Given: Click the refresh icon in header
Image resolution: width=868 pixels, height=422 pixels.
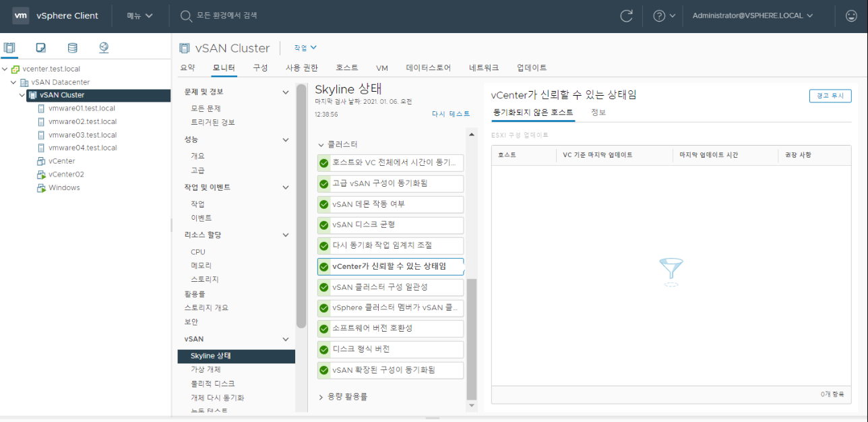Looking at the screenshot, I should point(627,16).
